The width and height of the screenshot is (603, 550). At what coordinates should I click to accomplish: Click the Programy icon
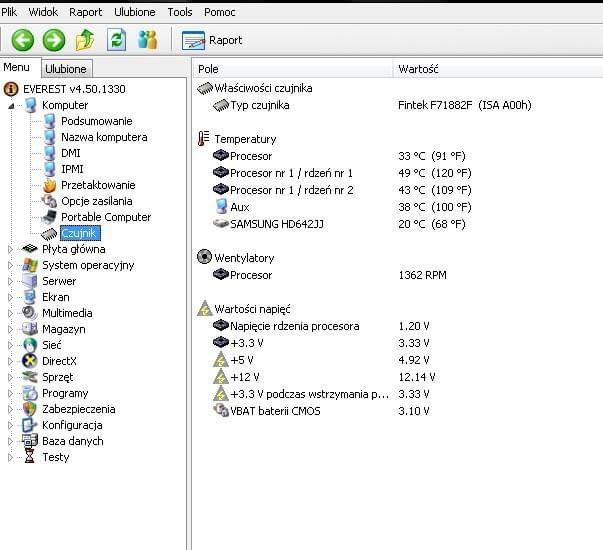[30, 393]
